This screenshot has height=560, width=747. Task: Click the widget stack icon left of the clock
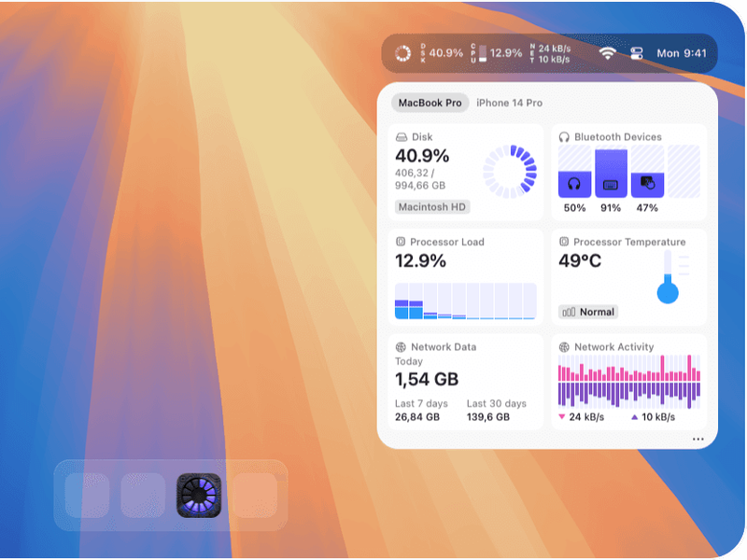point(638,53)
